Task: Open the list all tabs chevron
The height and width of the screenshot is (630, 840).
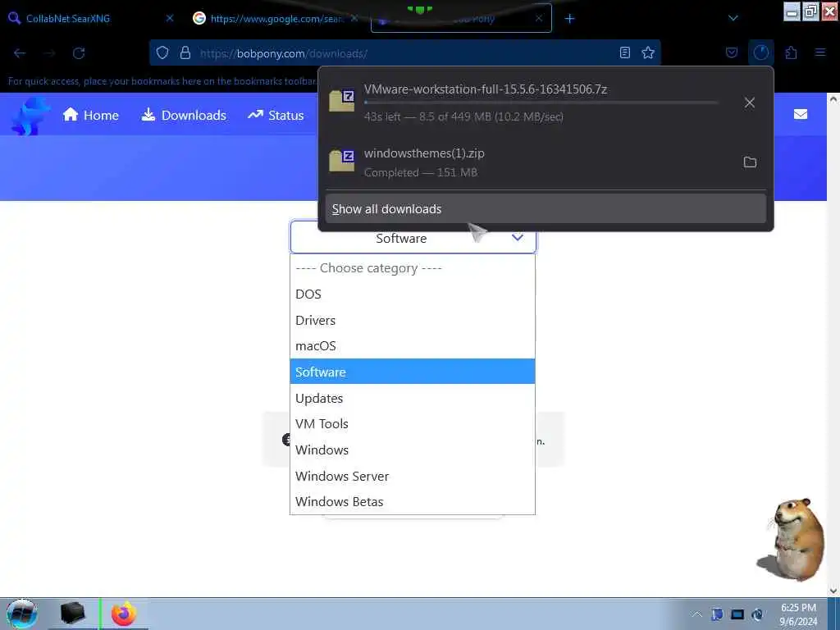Action: pyautogui.click(x=733, y=18)
